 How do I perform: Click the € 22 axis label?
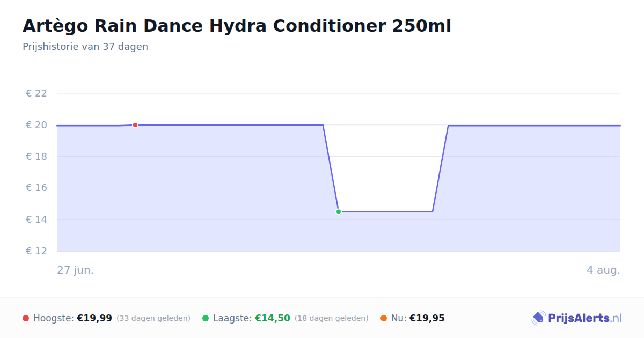click(36, 93)
